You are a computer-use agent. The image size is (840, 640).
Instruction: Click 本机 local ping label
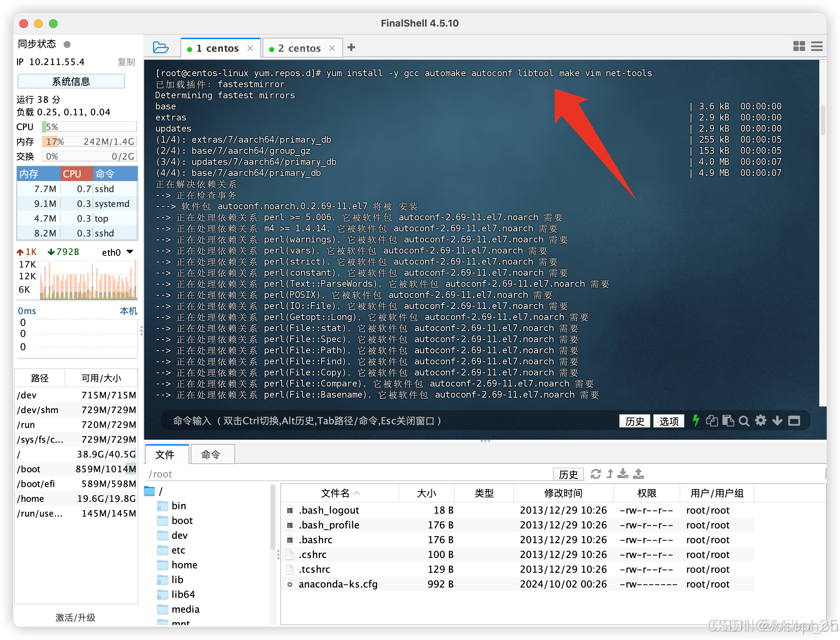point(128,311)
